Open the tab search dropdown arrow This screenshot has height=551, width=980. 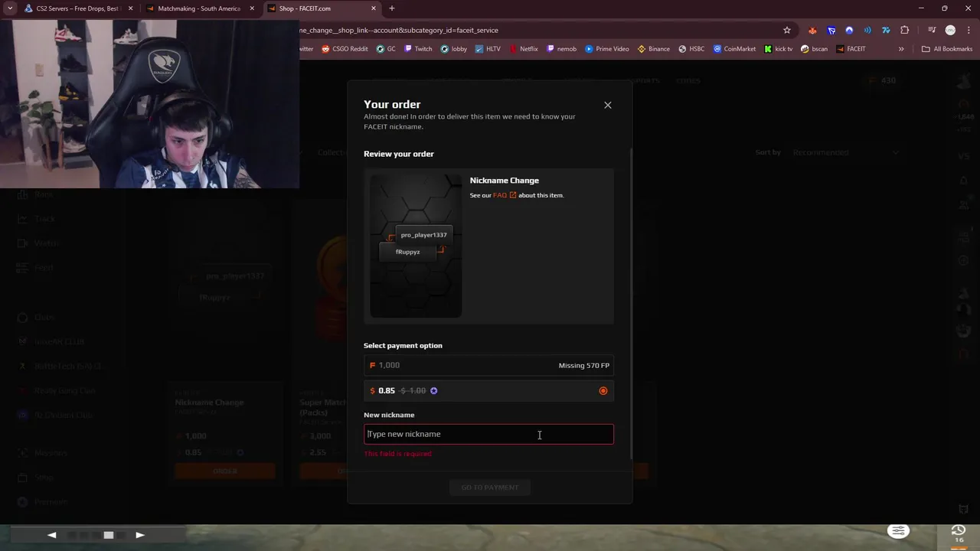(x=10, y=8)
